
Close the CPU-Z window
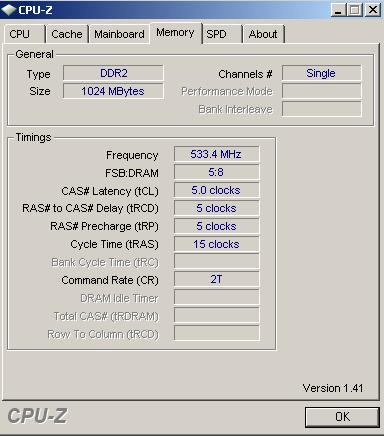tap(372, 10)
